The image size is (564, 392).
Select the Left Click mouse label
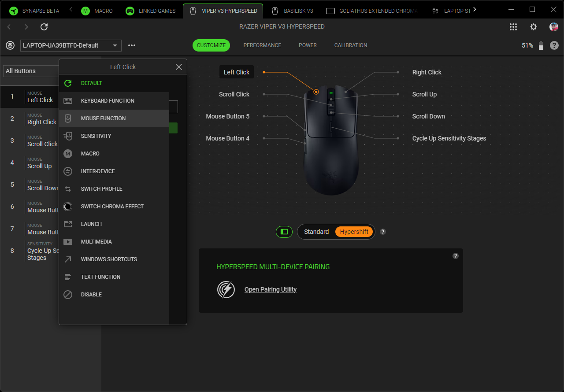(x=237, y=72)
